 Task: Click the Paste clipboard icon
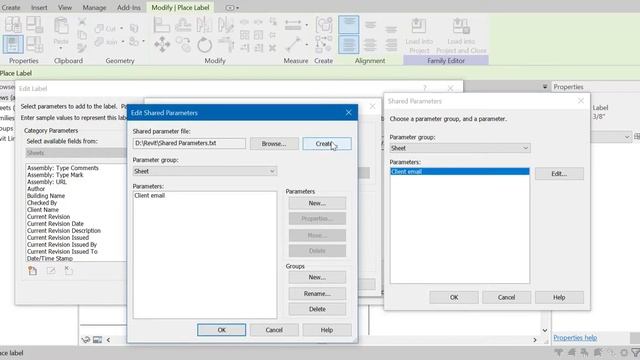pos(61,26)
